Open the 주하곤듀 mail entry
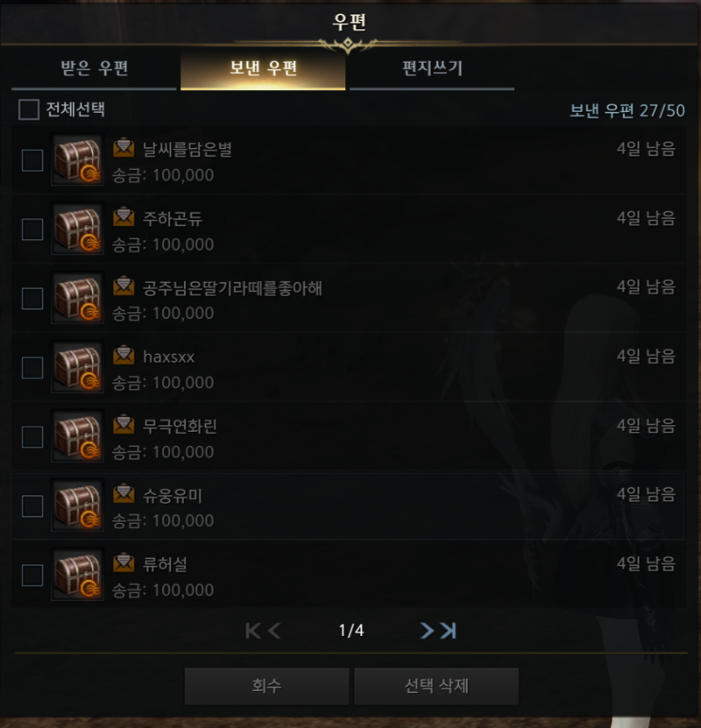Image resolution: width=701 pixels, height=728 pixels. [349, 229]
